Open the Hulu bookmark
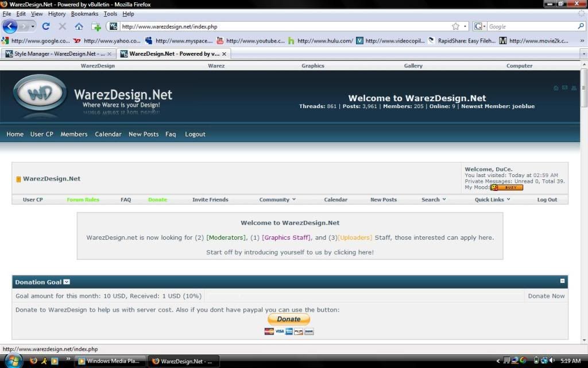Image resolution: width=588 pixels, height=368 pixels. tap(320, 41)
